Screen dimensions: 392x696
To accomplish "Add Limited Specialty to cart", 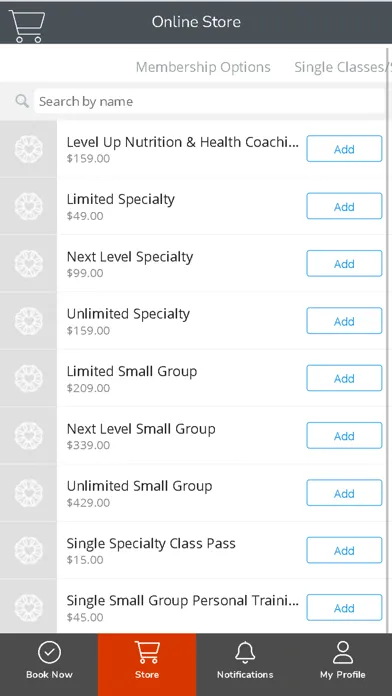I will pyautogui.click(x=344, y=206).
